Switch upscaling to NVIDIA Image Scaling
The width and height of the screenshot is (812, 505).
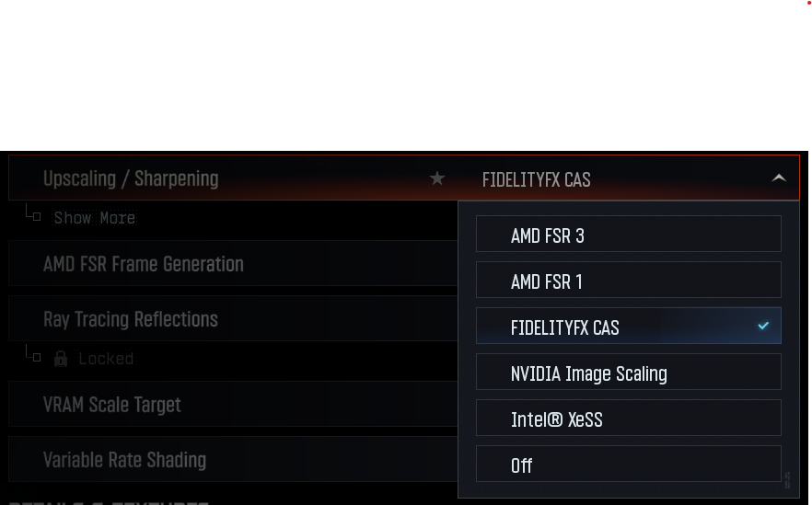click(628, 373)
